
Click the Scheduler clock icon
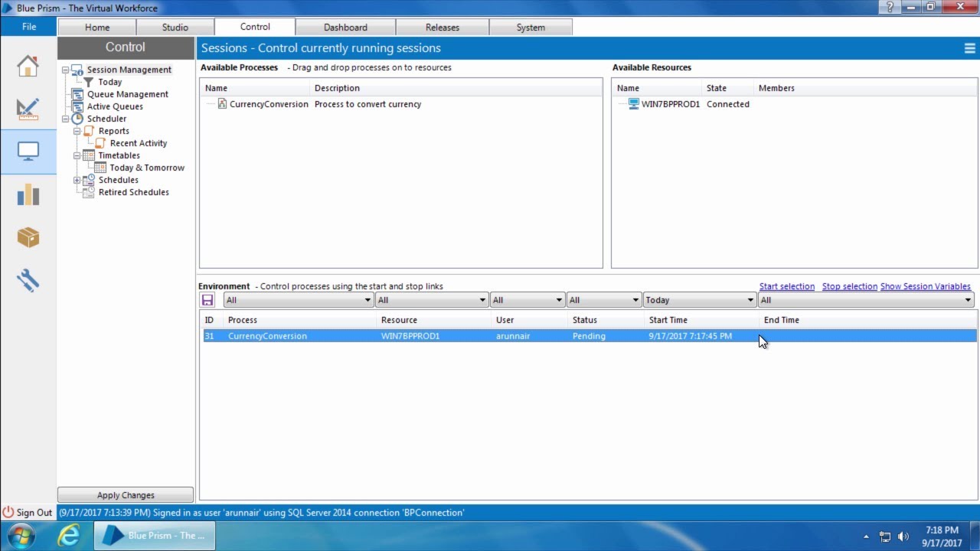[x=77, y=119]
